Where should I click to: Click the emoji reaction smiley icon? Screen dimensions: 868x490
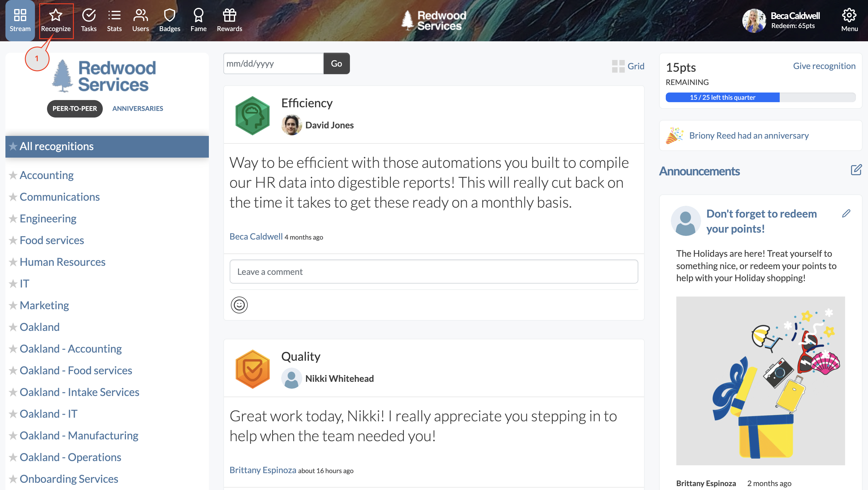coord(239,305)
